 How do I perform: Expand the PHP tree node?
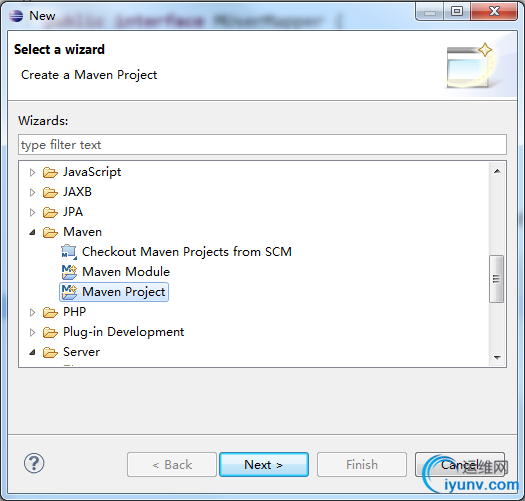pos(32,312)
